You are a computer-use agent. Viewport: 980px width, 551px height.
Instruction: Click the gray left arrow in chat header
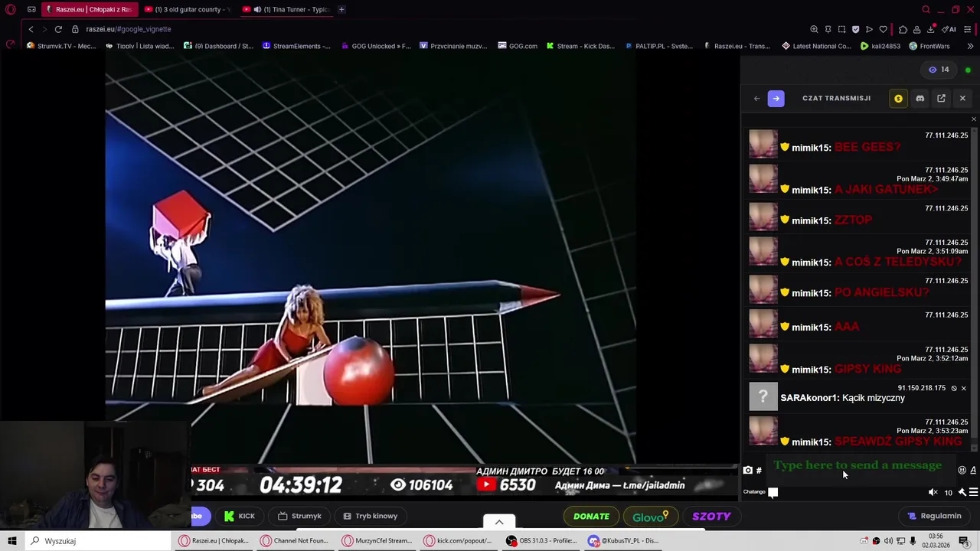point(756,98)
